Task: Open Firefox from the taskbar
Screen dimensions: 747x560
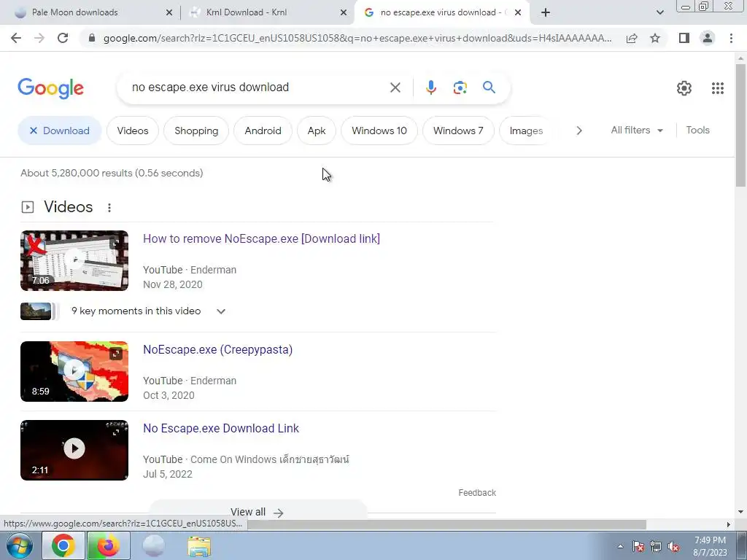Action: (x=108, y=546)
